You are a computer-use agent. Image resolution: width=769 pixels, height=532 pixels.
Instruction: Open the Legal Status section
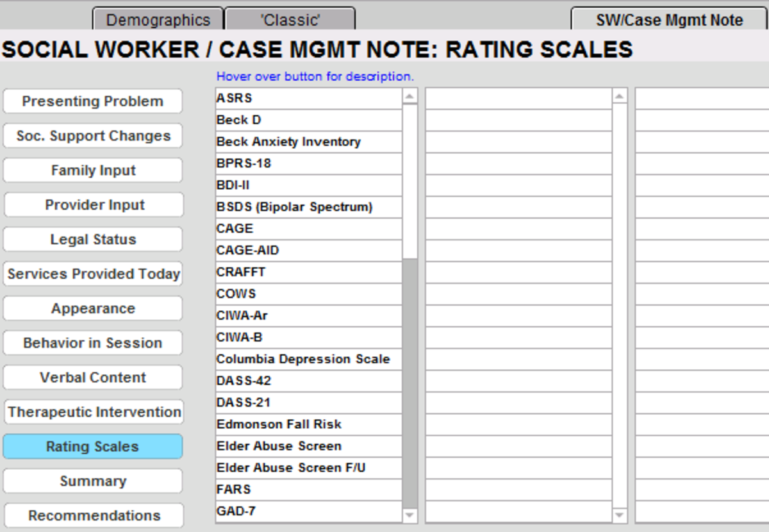point(92,239)
